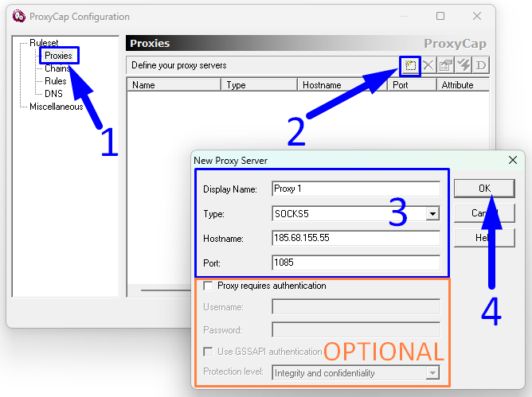Click the ProxyCap app icon in title bar
Image resolution: width=532 pixels, height=397 pixels.
(x=17, y=17)
